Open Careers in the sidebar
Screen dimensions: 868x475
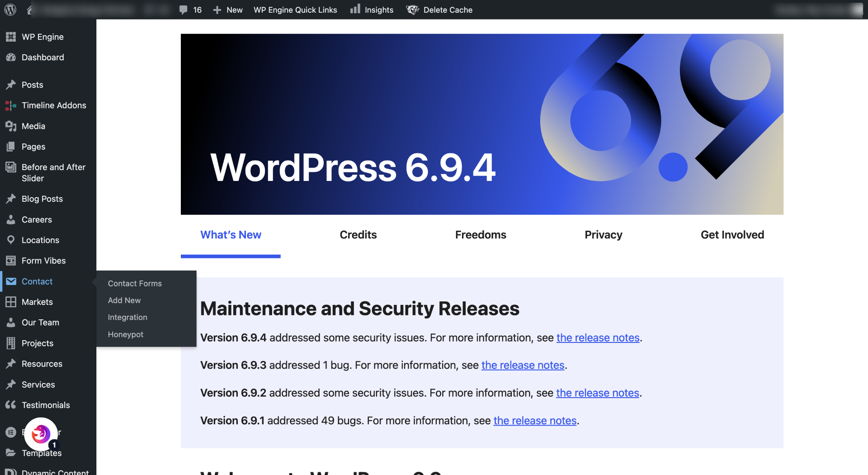click(x=37, y=219)
